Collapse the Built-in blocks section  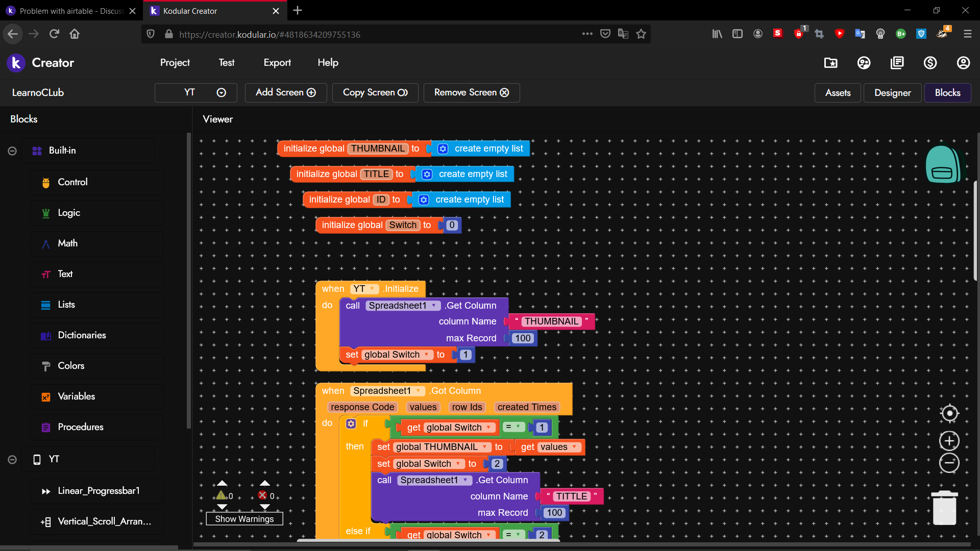12,151
